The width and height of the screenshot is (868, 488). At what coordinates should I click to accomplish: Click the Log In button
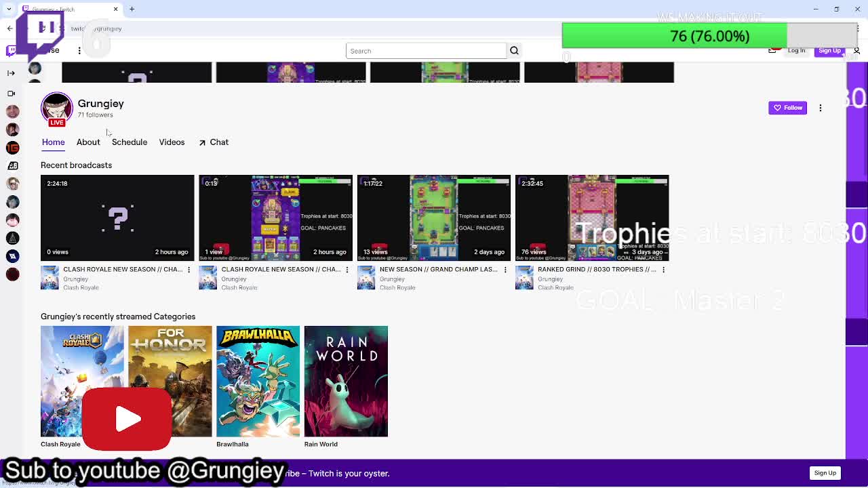(x=796, y=51)
